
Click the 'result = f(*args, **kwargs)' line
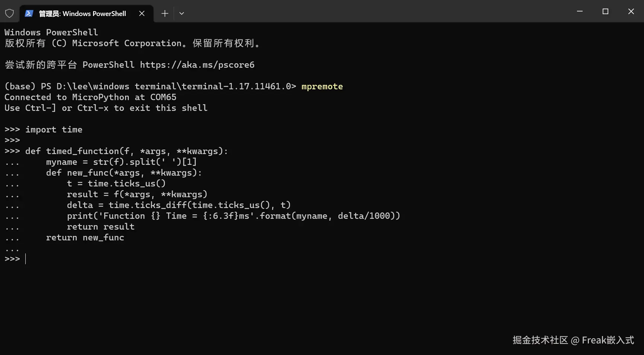137,194
